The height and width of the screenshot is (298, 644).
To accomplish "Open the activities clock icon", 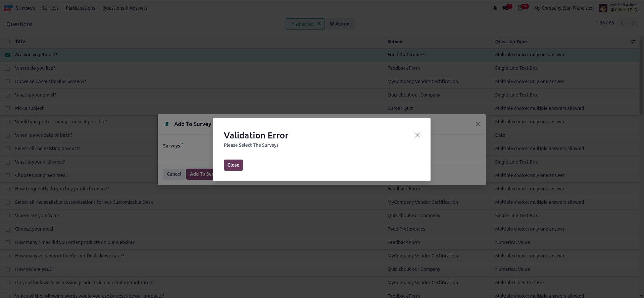I will [521, 8].
